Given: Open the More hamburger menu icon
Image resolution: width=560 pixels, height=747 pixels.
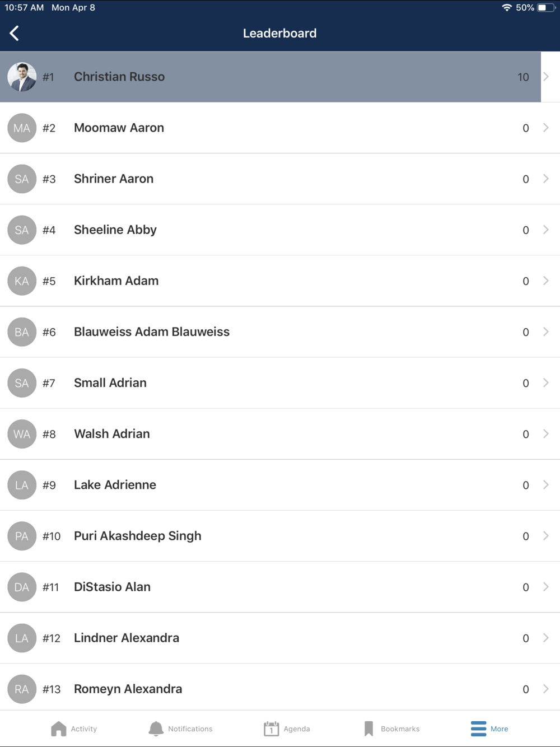Looking at the screenshot, I should pos(478,729).
